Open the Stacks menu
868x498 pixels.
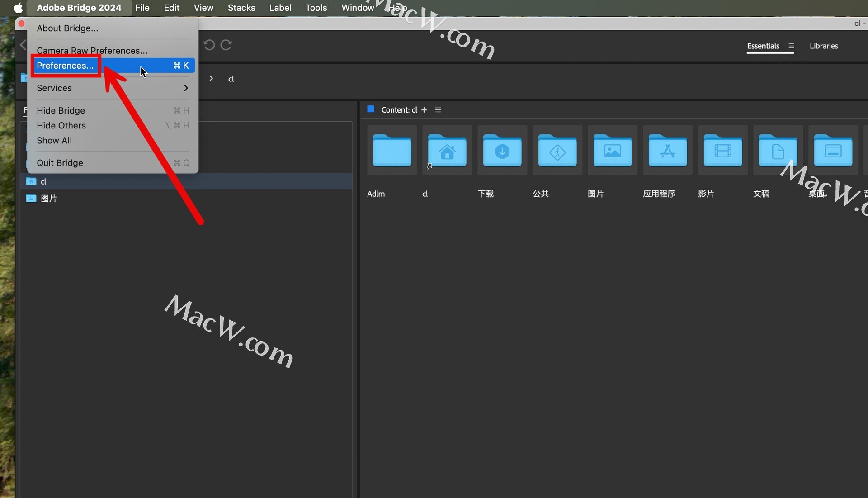[x=241, y=8]
